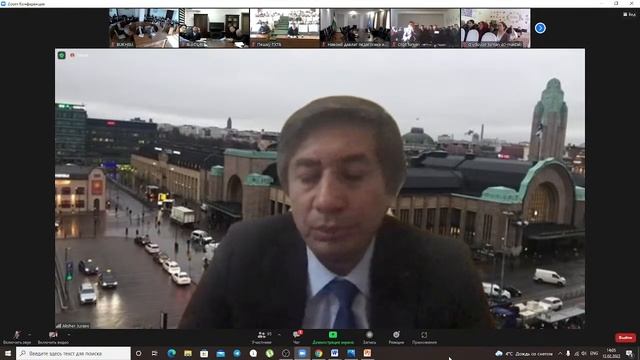Image resolution: width=640 pixels, height=360 pixels.
Task: Open the notification center icon
Action: [x=629, y=353]
